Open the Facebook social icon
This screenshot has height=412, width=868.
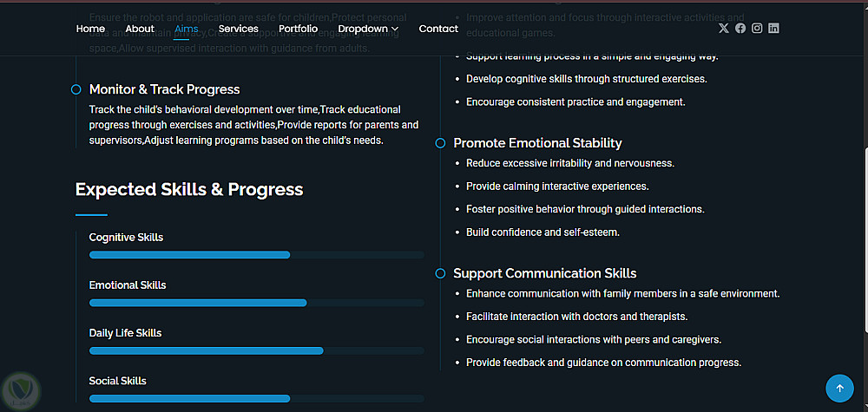740,29
